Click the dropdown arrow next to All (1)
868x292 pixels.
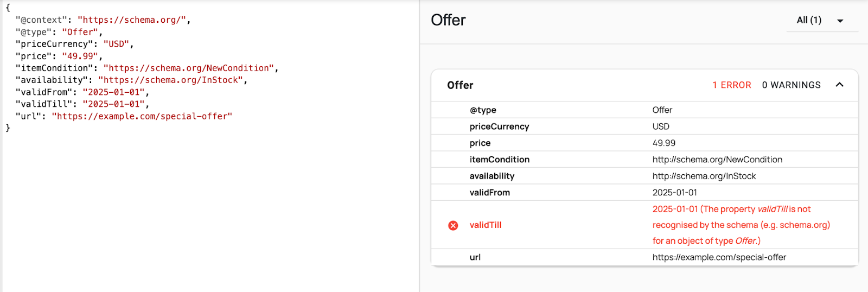tap(840, 21)
